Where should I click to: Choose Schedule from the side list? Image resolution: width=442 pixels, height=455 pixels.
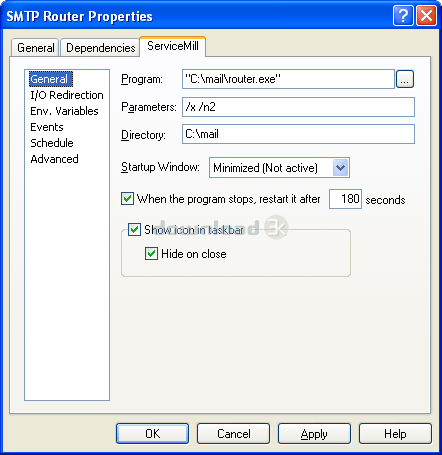(52, 143)
